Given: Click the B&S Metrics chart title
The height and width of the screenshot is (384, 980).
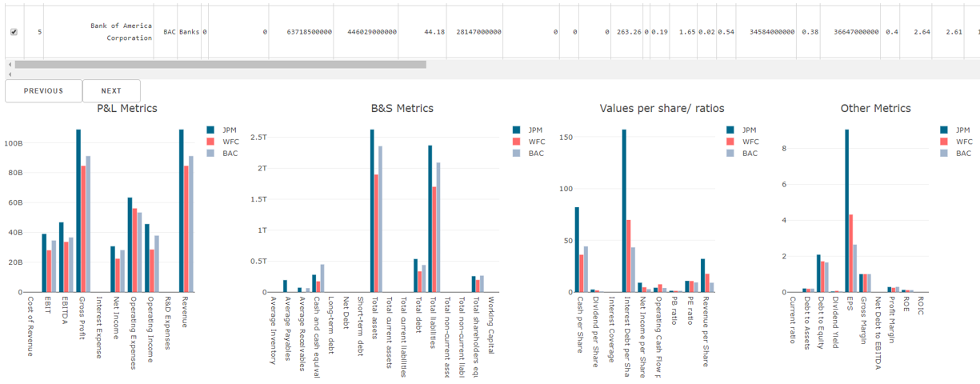Looking at the screenshot, I should [x=402, y=108].
